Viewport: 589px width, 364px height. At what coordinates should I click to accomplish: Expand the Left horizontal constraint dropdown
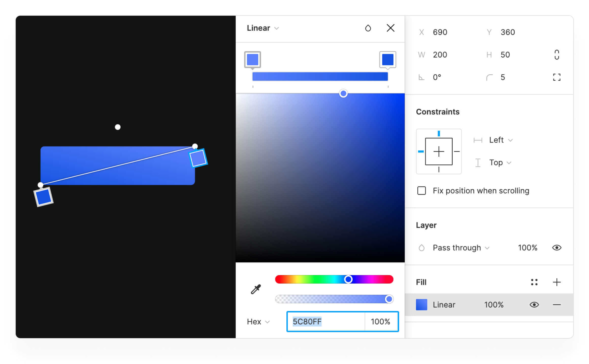(501, 140)
